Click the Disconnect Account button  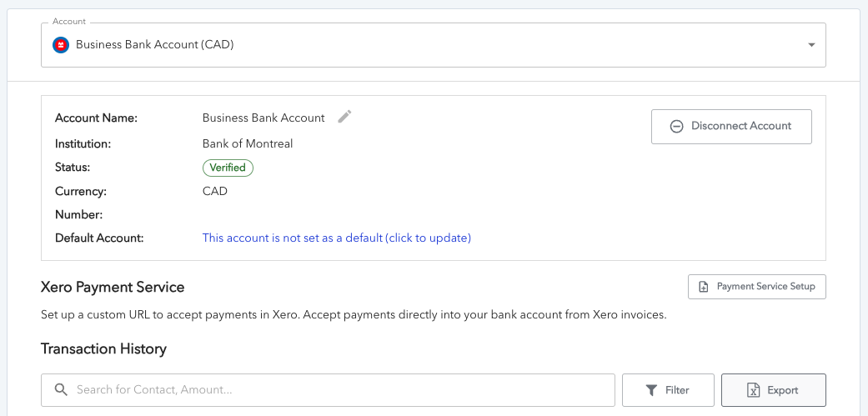click(x=731, y=127)
